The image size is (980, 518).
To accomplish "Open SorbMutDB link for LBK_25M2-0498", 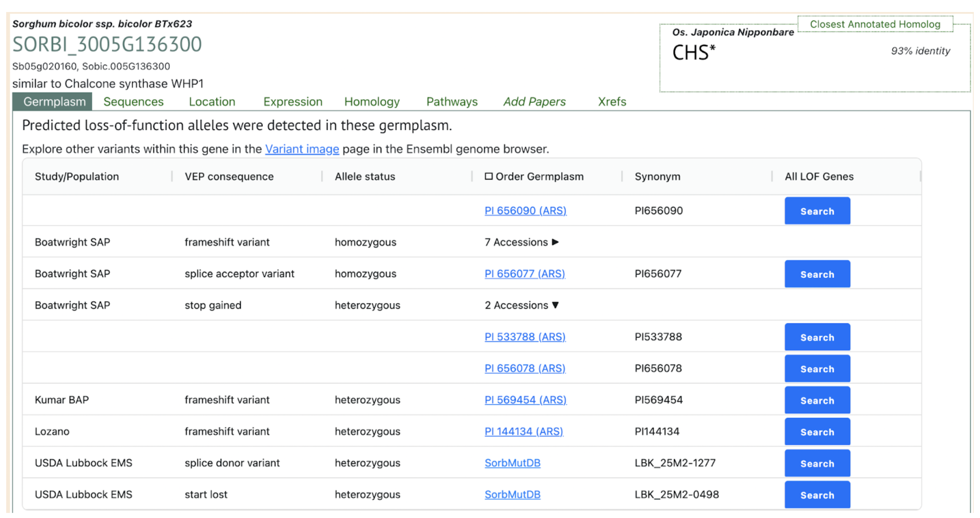I will [x=512, y=495].
